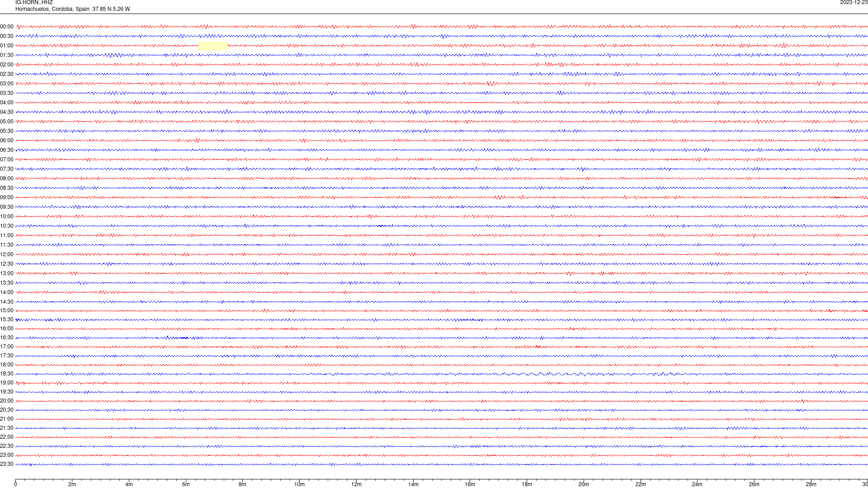Select the 18:00 time row label
868x488 pixels.
(x=7, y=365)
